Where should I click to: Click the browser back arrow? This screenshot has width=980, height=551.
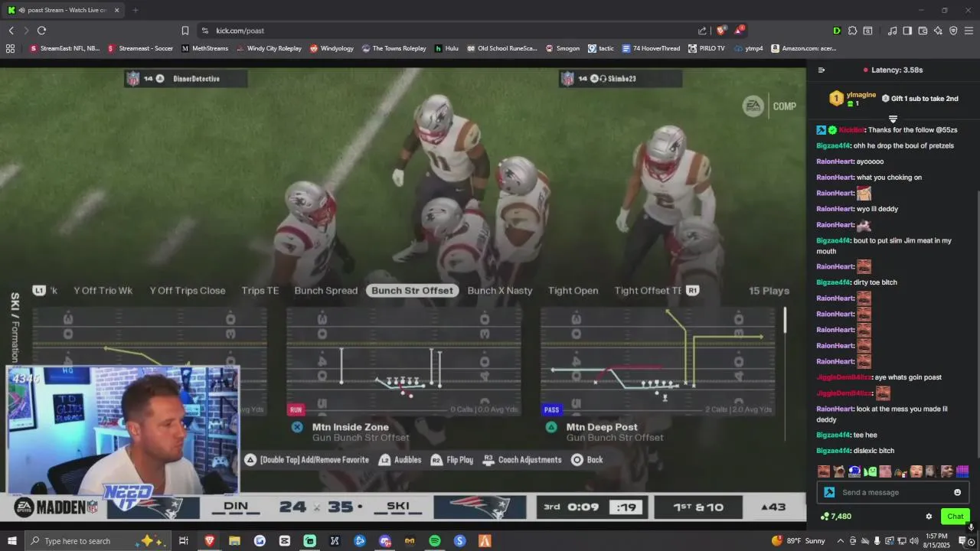pos(11,31)
